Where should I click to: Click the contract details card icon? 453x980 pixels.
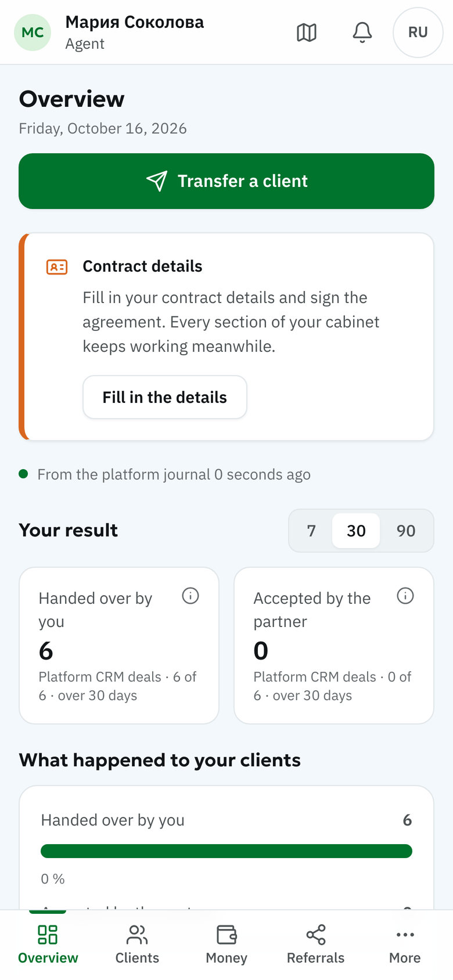[x=57, y=267]
